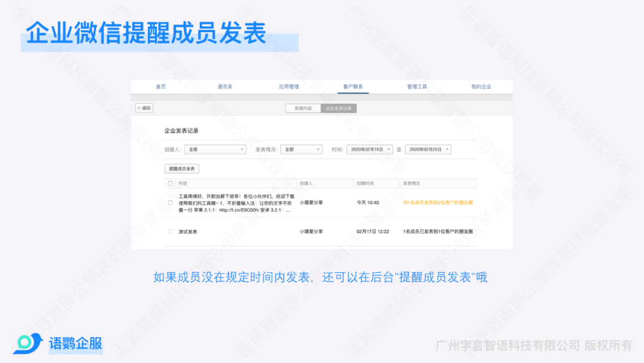This screenshot has width=644, height=363.
Task: Select the 客户联系 navigation tab
Action: click(x=352, y=87)
